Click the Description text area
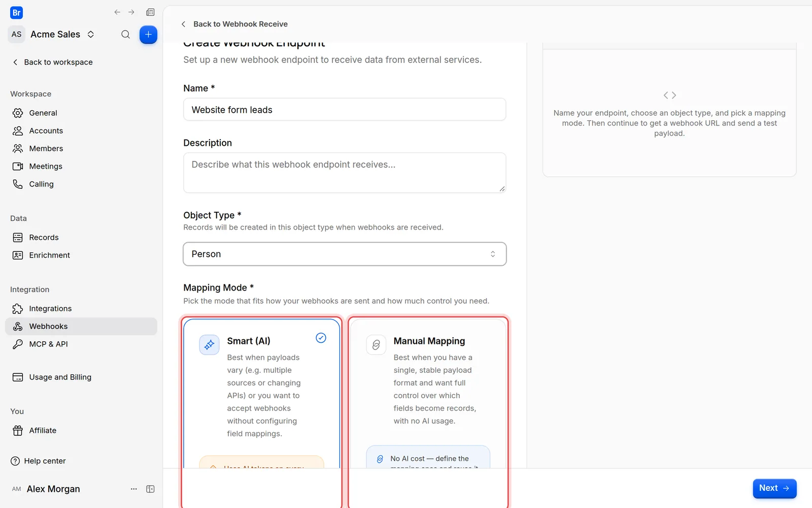The height and width of the screenshot is (508, 812). (x=345, y=173)
